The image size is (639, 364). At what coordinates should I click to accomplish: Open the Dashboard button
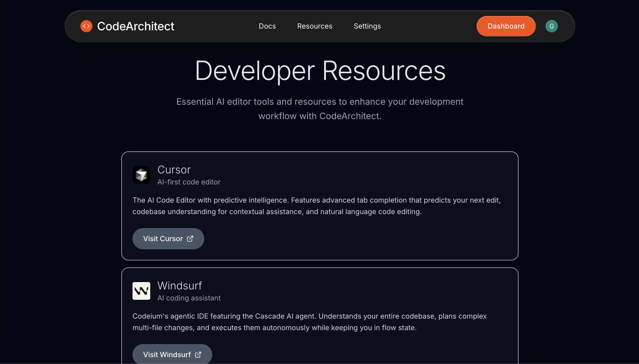click(x=506, y=26)
